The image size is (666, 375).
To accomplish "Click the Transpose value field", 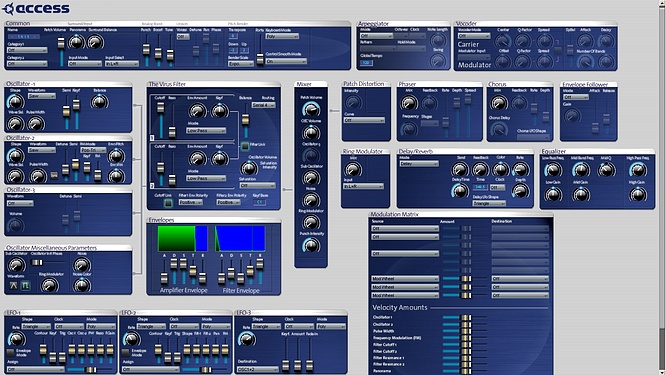I will coord(233,37).
